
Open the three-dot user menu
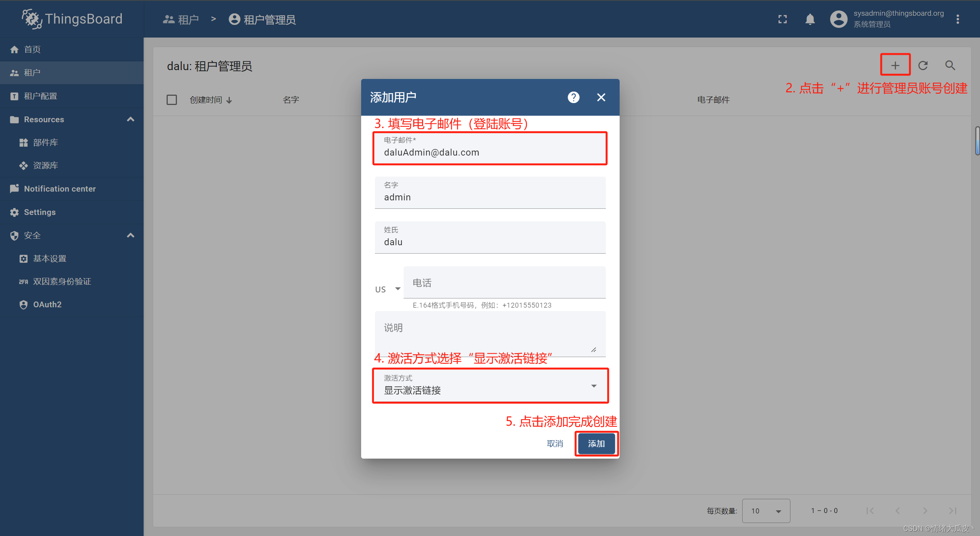pyautogui.click(x=958, y=19)
